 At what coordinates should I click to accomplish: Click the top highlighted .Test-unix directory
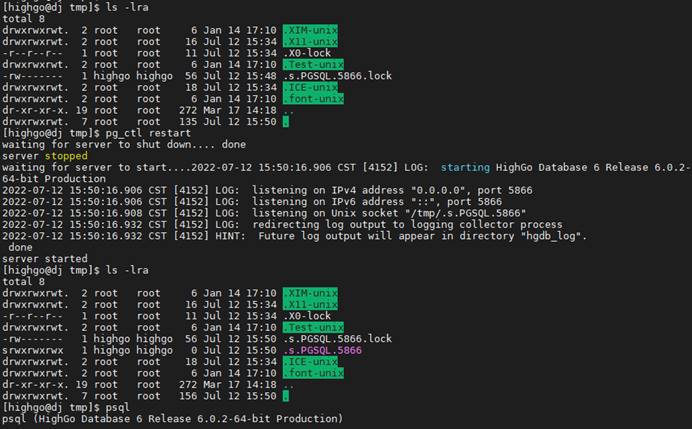click(x=313, y=65)
